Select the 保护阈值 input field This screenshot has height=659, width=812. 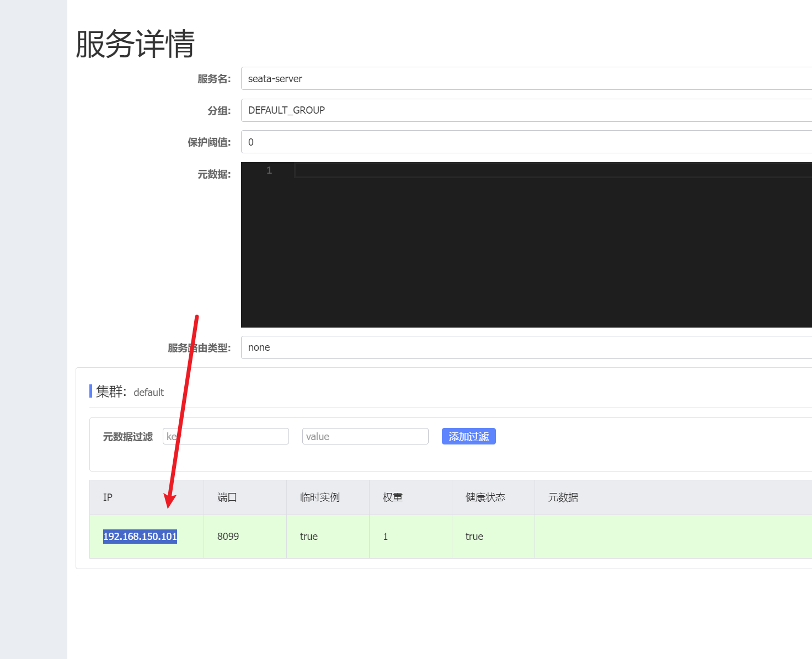point(524,142)
